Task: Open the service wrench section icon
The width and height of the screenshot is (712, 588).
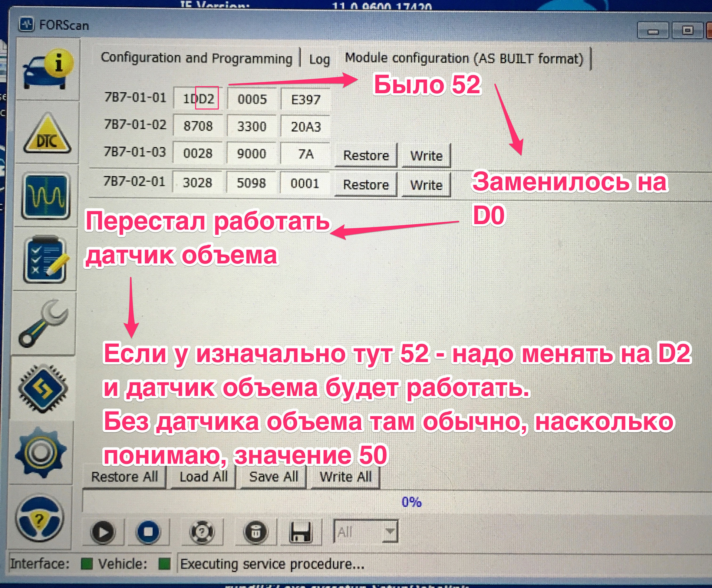Action: tap(43, 324)
